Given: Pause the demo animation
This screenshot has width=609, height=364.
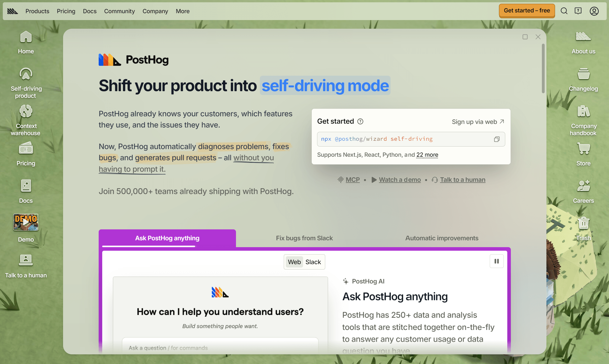Looking at the screenshot, I should [x=497, y=261].
